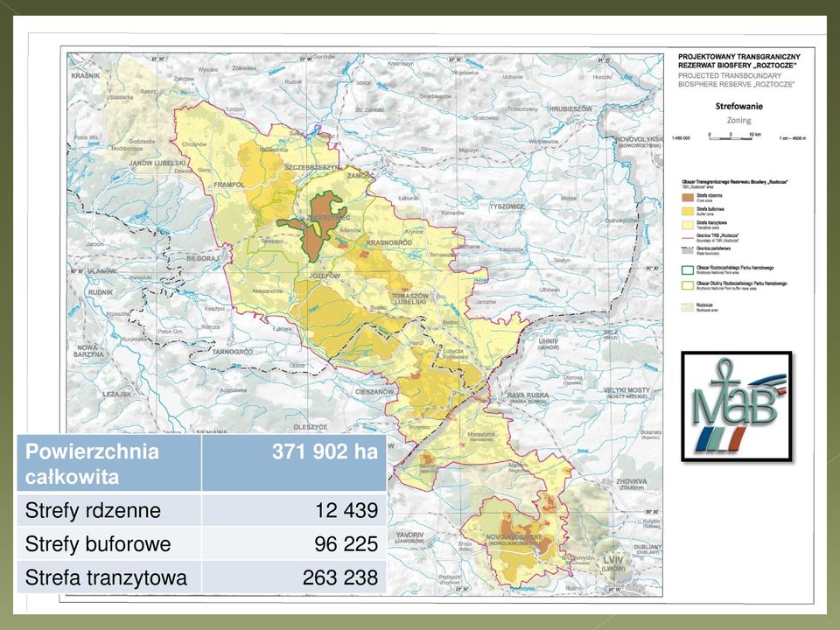This screenshot has height=630, width=840.
Task: Click the 'SZCZEBRZESZYN' map label
Action: click(x=312, y=167)
